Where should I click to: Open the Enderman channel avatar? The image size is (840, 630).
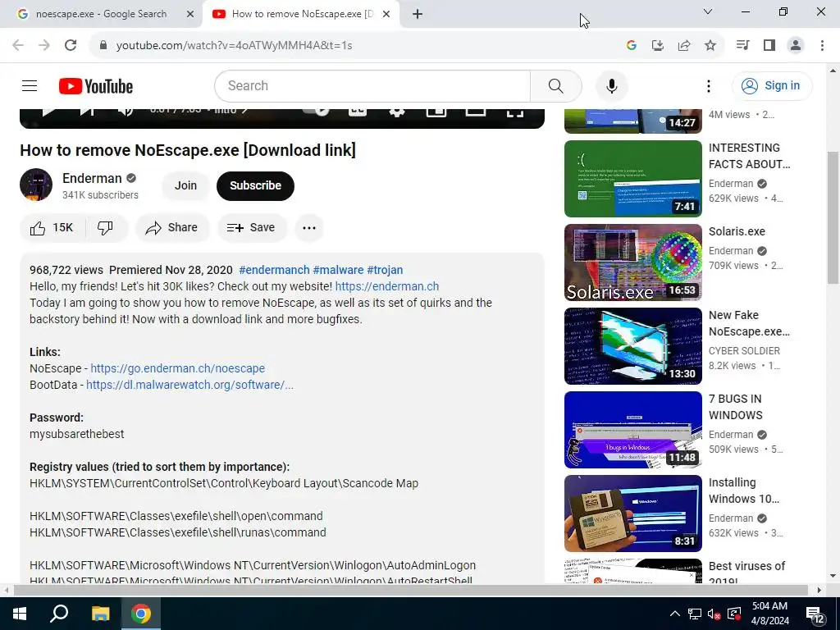[36, 185]
